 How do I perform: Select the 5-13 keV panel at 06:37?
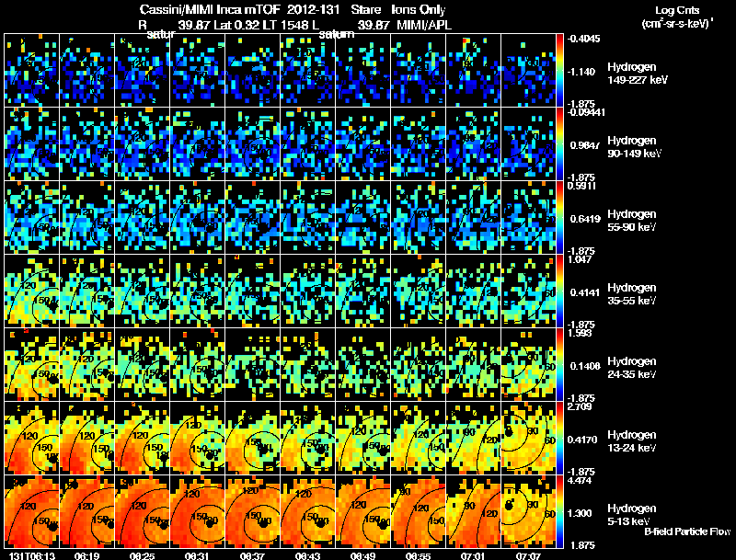252,512
